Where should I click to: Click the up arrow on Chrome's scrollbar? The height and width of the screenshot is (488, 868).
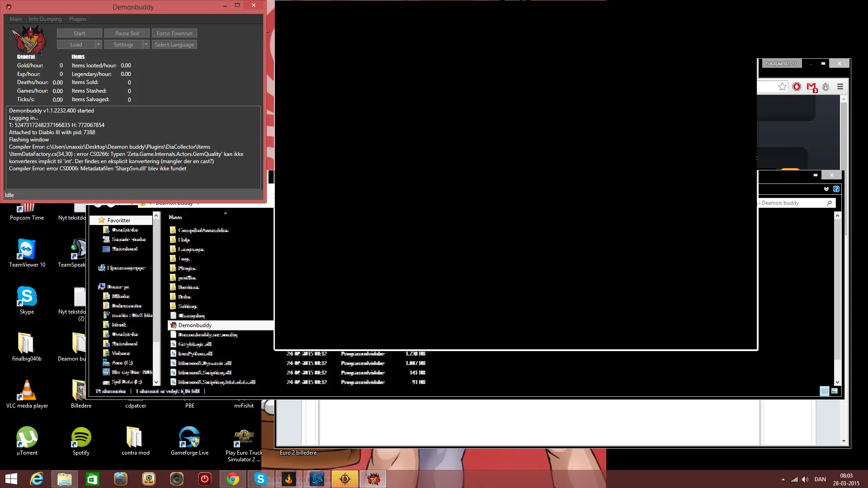(844, 99)
